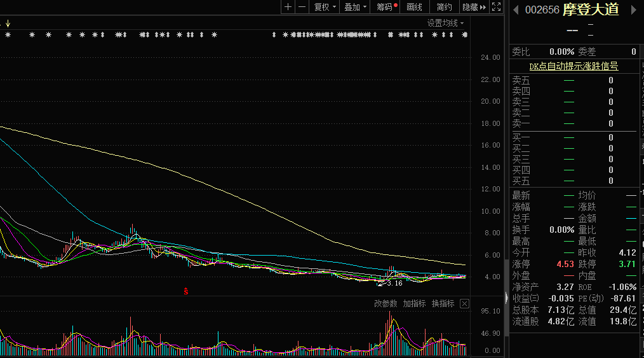Toggle the 筹码 chip distribution view
Image resolution: width=644 pixels, height=358 pixels.
(386, 7)
